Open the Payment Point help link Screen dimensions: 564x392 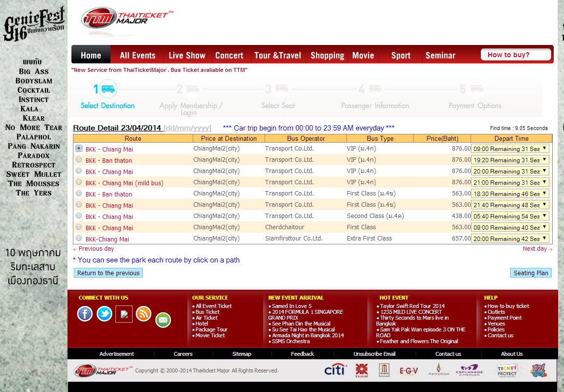[x=505, y=318]
